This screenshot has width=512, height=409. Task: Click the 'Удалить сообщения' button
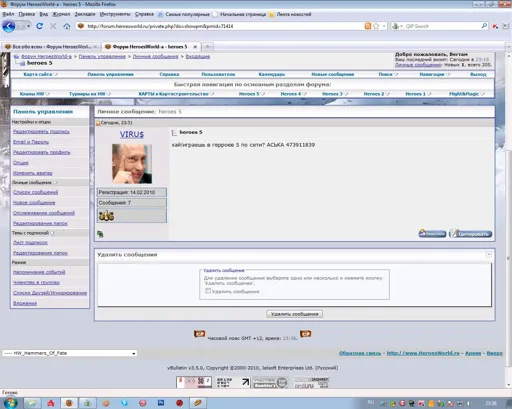pyautogui.click(x=294, y=314)
